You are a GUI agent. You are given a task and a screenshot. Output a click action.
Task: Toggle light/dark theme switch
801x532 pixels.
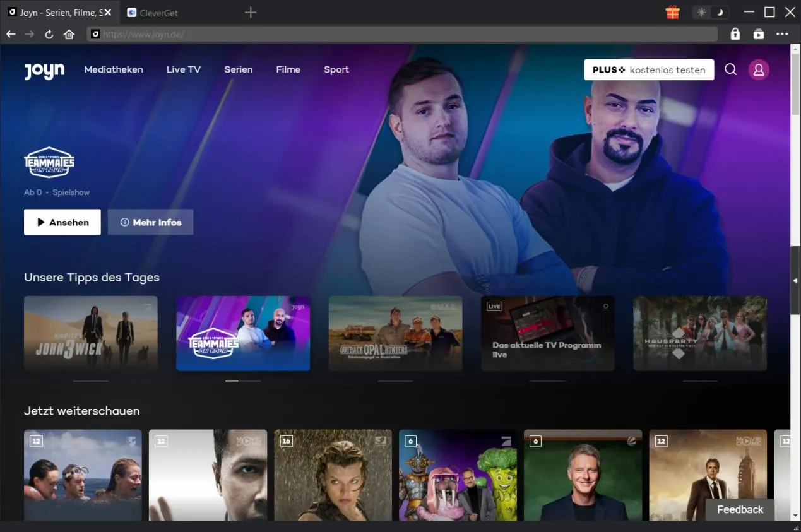pyautogui.click(x=710, y=12)
